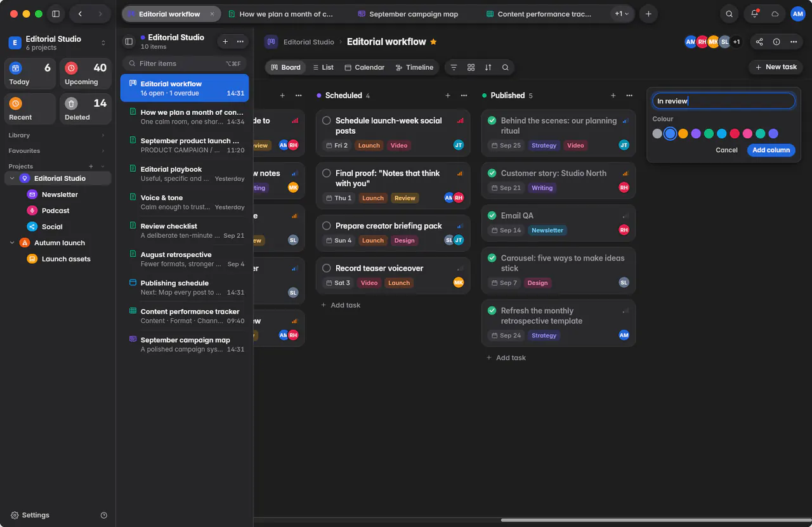Open more options for the Published column
Viewport: 812px width, 527px height.
click(x=629, y=96)
